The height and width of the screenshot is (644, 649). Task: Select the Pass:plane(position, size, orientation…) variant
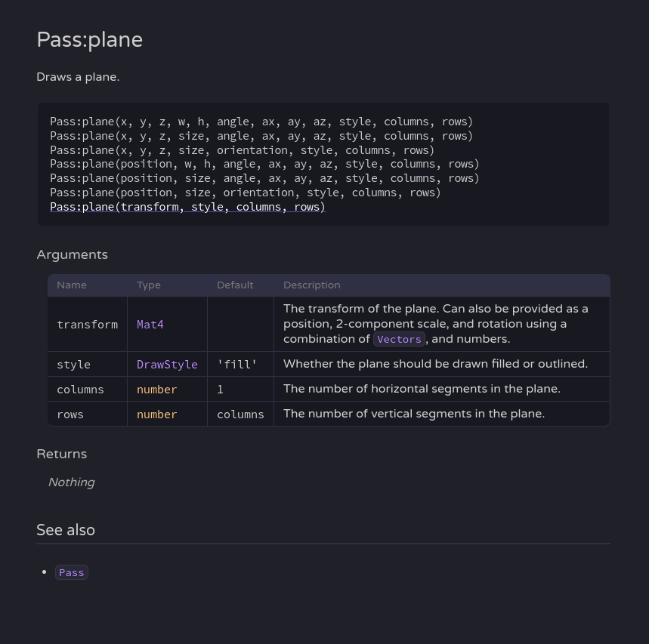pos(246,193)
